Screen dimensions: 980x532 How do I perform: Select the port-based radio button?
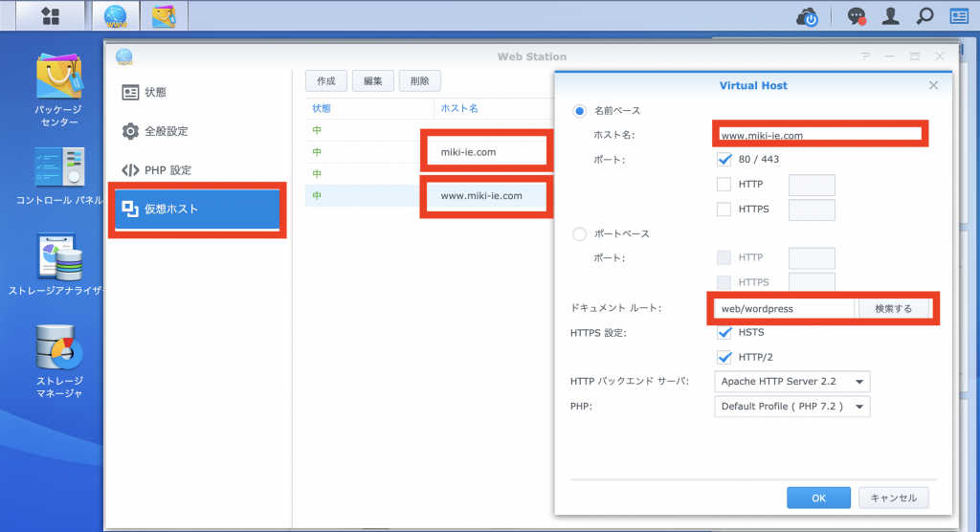pyautogui.click(x=579, y=233)
